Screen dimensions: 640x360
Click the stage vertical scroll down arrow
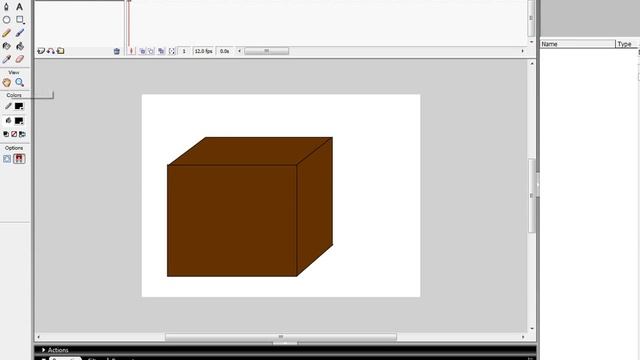(x=532, y=329)
